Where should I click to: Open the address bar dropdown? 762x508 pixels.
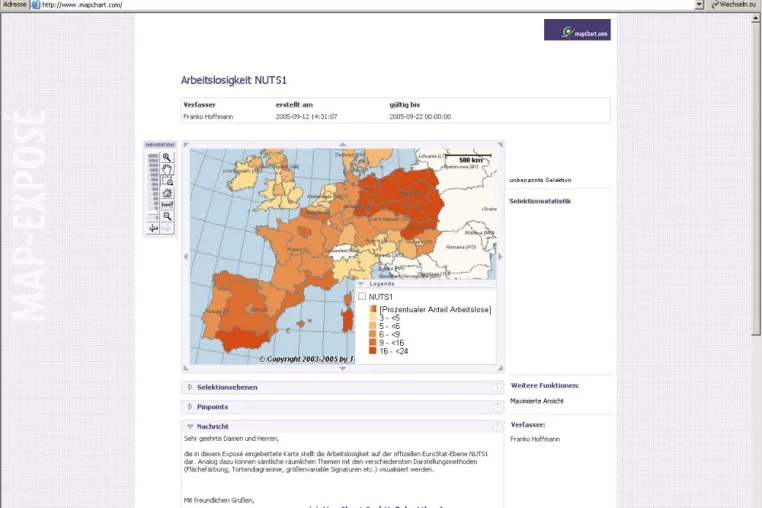[699, 4]
